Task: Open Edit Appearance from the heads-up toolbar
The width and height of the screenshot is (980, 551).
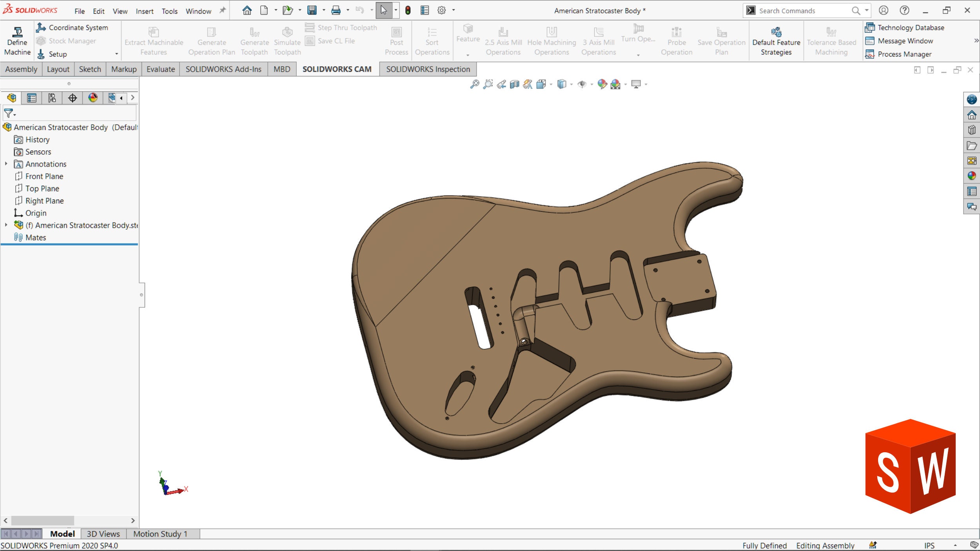Action: click(x=602, y=84)
